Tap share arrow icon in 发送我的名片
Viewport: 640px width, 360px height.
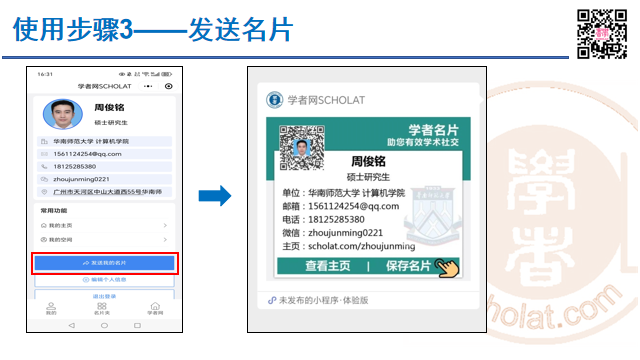pos(86,263)
